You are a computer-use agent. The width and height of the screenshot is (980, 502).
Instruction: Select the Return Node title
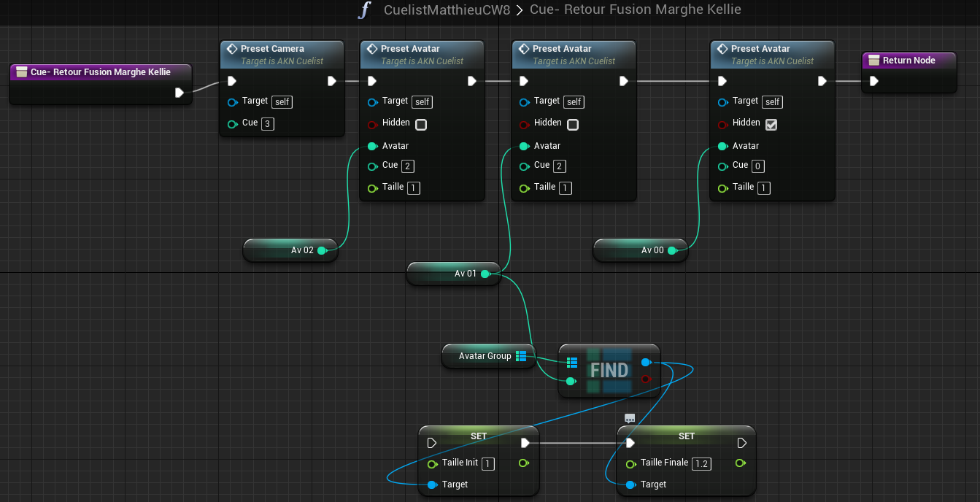908,61
